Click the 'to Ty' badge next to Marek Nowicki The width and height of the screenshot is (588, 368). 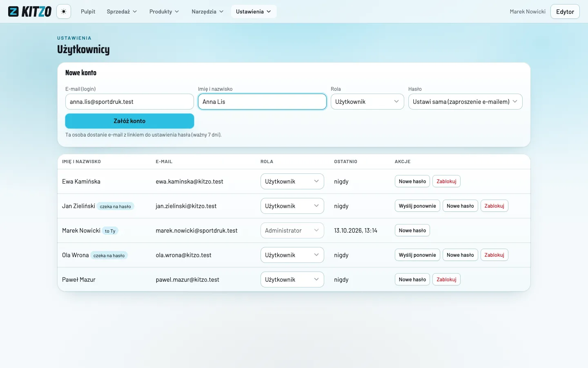coord(110,231)
